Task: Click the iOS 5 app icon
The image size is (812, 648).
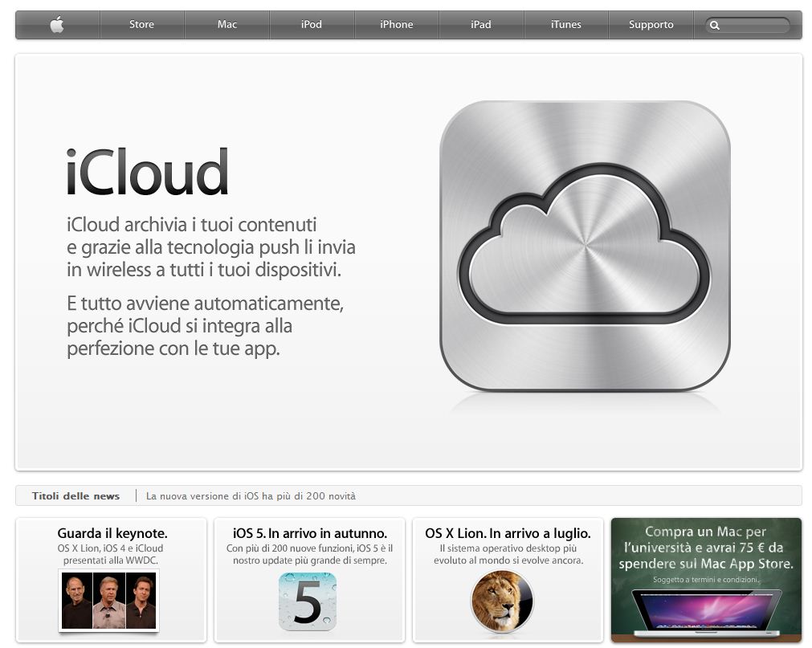Action: pyautogui.click(x=308, y=601)
